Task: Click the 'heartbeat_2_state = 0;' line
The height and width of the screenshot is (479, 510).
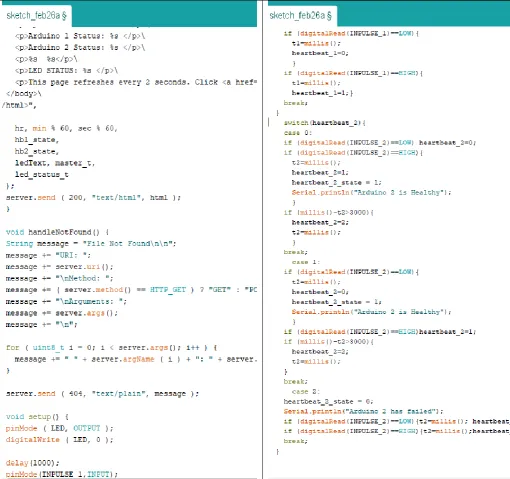Action: tap(328, 401)
